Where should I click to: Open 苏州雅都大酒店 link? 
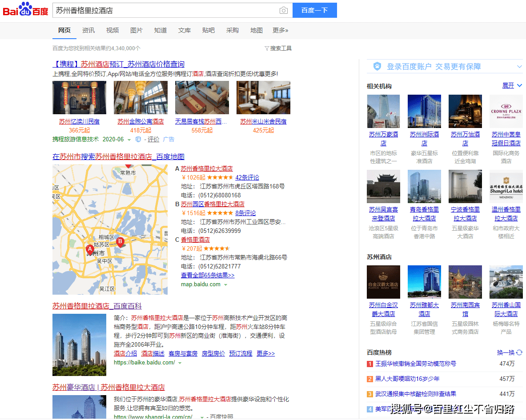[424, 309]
